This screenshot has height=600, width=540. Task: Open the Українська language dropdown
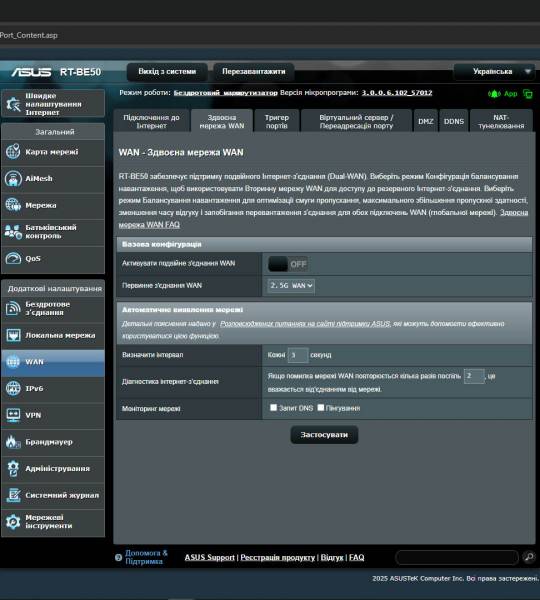click(x=494, y=72)
